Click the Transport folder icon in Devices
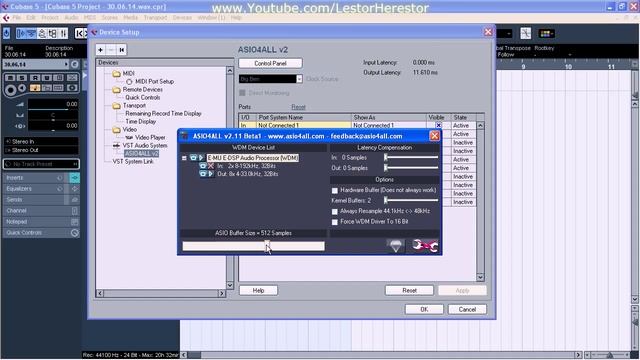The height and width of the screenshot is (360, 640). [117, 106]
